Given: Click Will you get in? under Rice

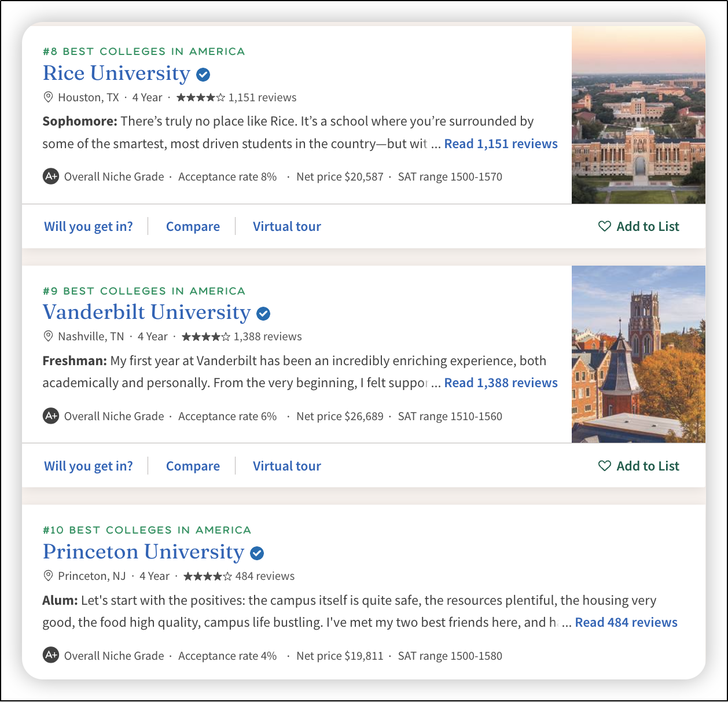Looking at the screenshot, I should pos(89,226).
